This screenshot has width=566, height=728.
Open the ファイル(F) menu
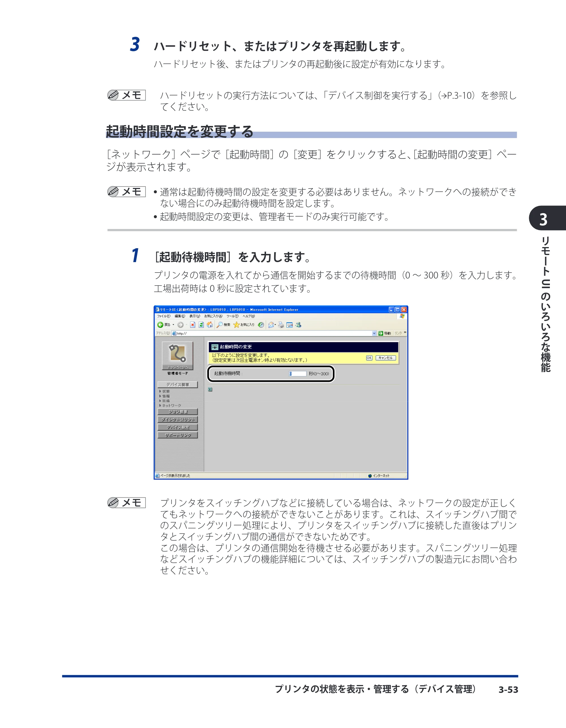tap(164, 316)
